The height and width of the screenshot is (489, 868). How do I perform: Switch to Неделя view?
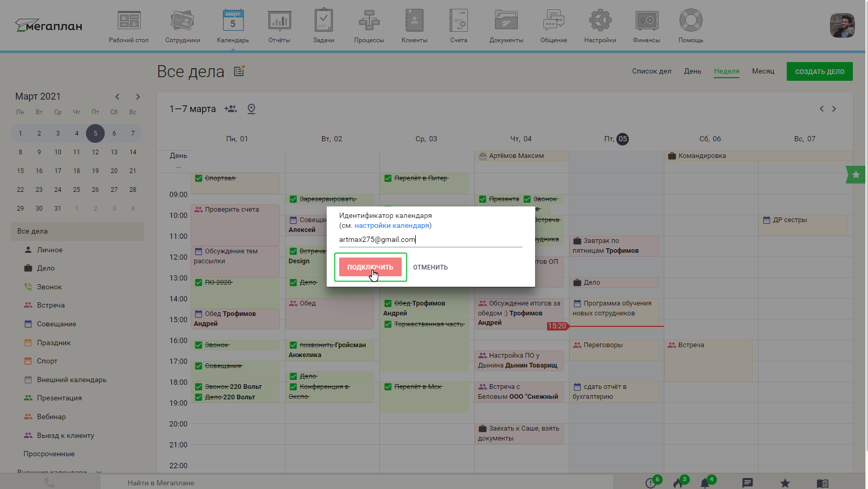pyautogui.click(x=727, y=71)
